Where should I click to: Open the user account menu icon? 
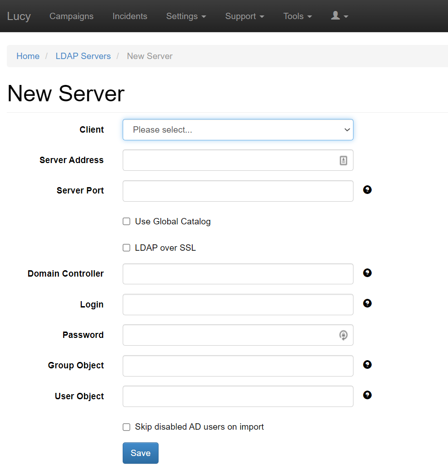click(339, 16)
